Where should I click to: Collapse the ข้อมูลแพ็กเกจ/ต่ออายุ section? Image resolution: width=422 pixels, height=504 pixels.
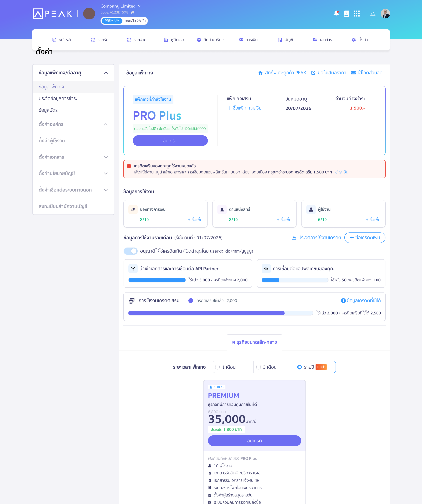coord(106,73)
